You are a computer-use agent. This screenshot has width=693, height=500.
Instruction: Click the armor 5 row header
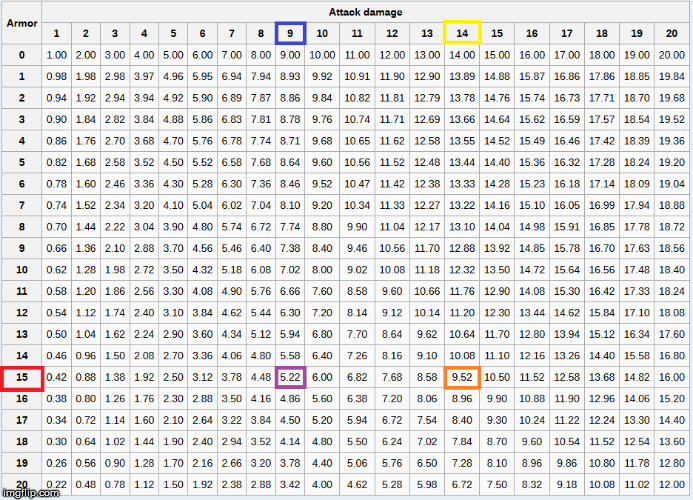point(22,162)
